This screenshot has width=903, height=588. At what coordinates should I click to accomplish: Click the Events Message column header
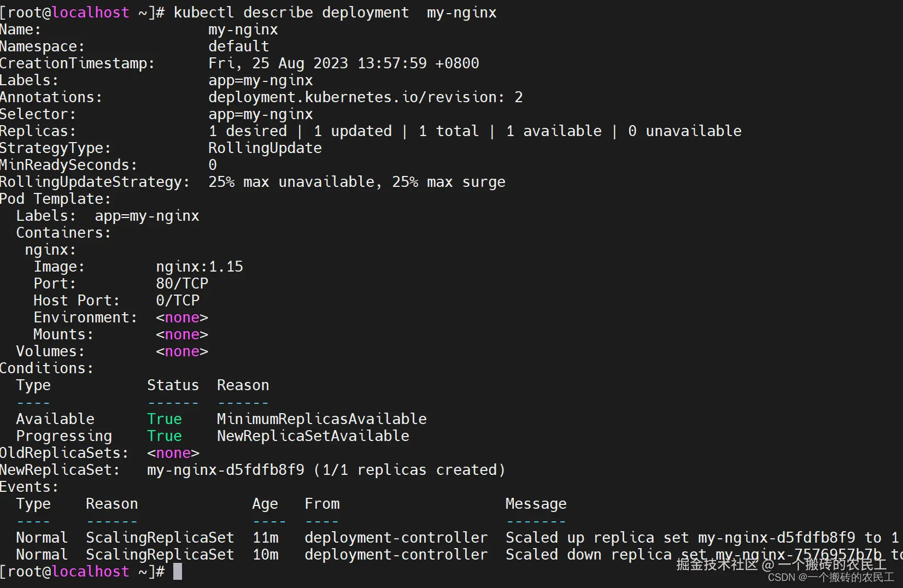point(536,504)
